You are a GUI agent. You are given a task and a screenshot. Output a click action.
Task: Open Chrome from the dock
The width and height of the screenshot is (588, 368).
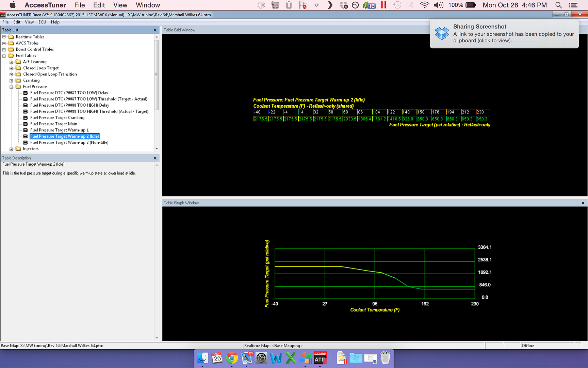(x=232, y=358)
